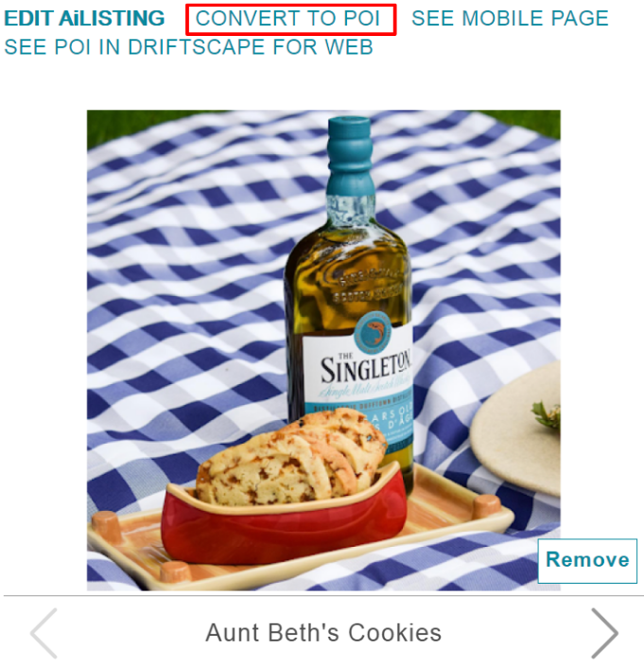Open the EDIT AiLISTING link
This screenshot has width=644, height=666.
coord(84,19)
